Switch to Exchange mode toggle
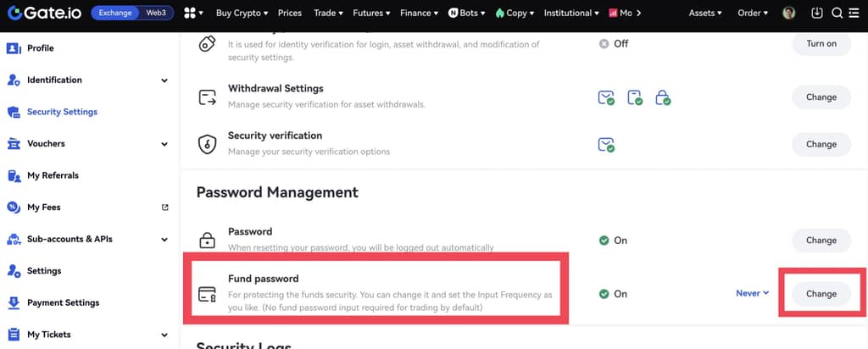The height and width of the screenshot is (349, 868). (115, 14)
